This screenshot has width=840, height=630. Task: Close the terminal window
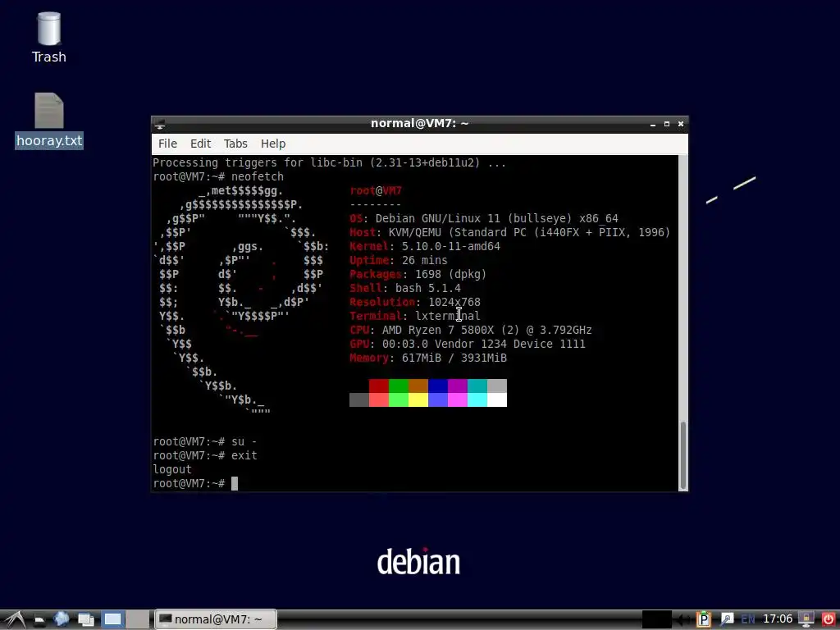click(x=680, y=124)
